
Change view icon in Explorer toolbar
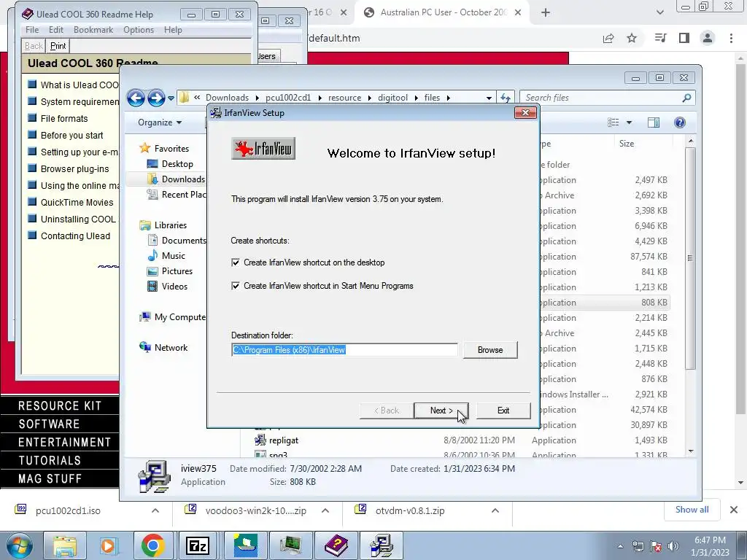click(x=613, y=122)
